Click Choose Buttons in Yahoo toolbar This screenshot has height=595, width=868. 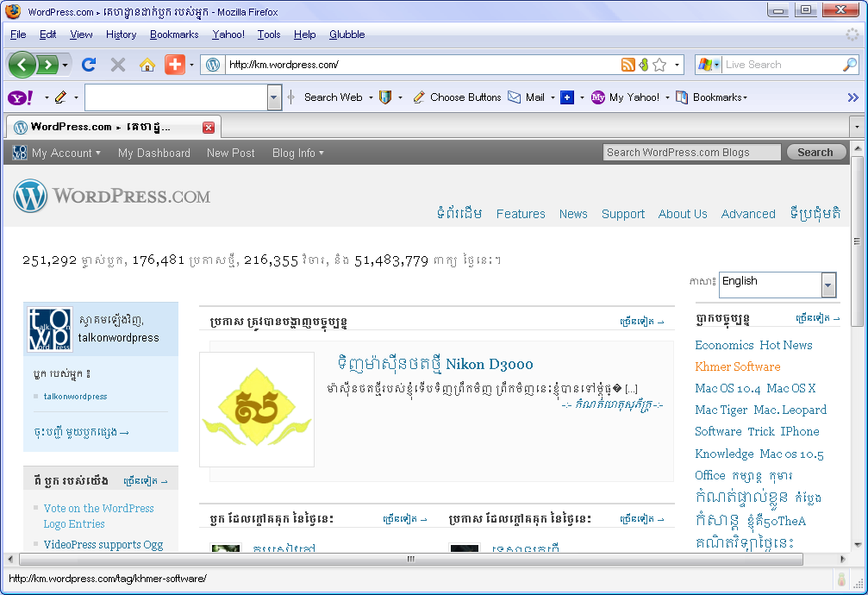[457, 97]
